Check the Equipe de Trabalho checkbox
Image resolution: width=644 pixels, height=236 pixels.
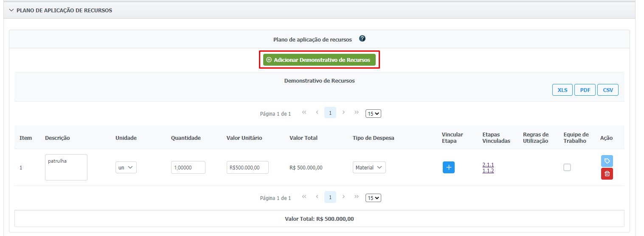pyautogui.click(x=567, y=167)
